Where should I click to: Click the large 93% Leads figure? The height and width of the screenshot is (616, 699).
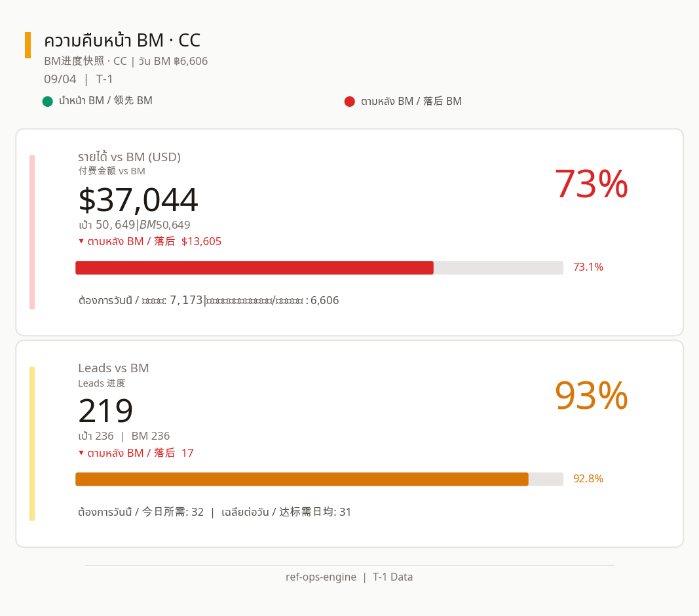(x=591, y=395)
